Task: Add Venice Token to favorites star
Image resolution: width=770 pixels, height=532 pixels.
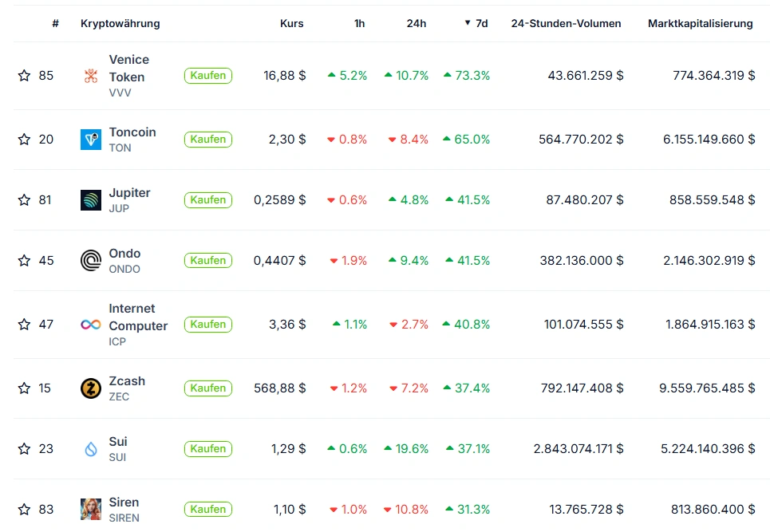Action: tap(24, 76)
